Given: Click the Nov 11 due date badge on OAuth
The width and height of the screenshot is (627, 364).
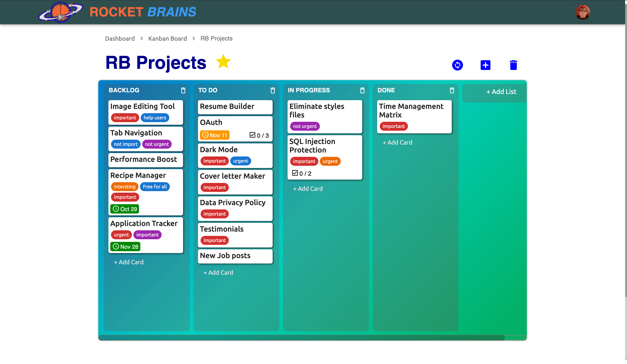Looking at the screenshot, I should point(214,135).
